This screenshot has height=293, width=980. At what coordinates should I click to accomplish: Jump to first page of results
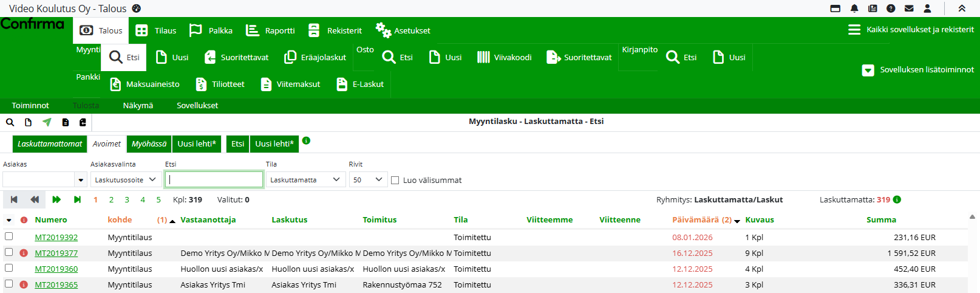pyautogui.click(x=14, y=199)
